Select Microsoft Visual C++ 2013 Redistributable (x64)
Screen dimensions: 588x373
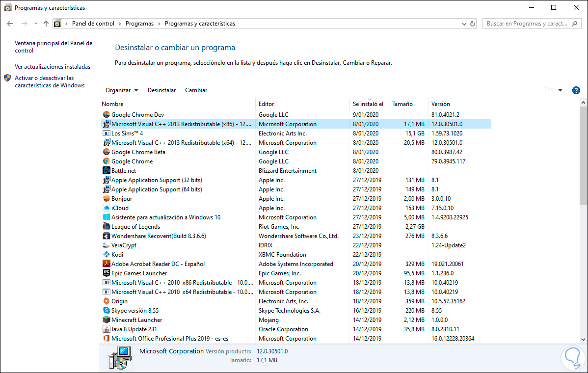(181, 143)
